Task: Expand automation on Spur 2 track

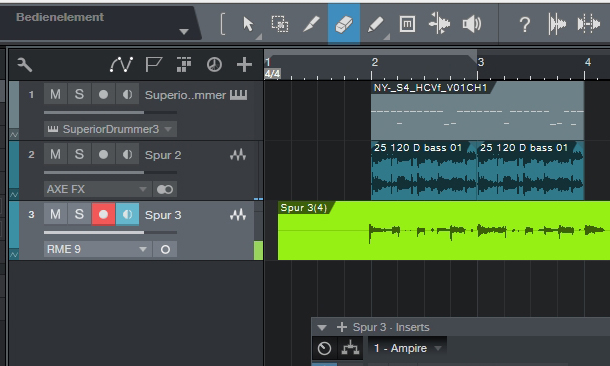Action: (14, 194)
